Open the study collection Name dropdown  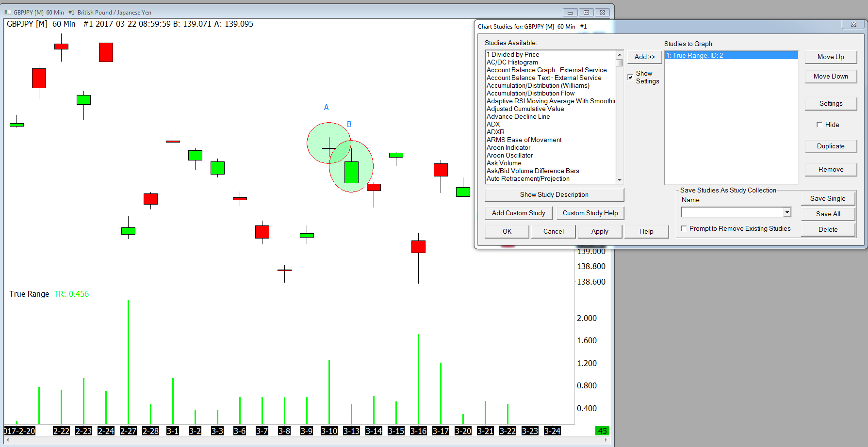click(787, 212)
